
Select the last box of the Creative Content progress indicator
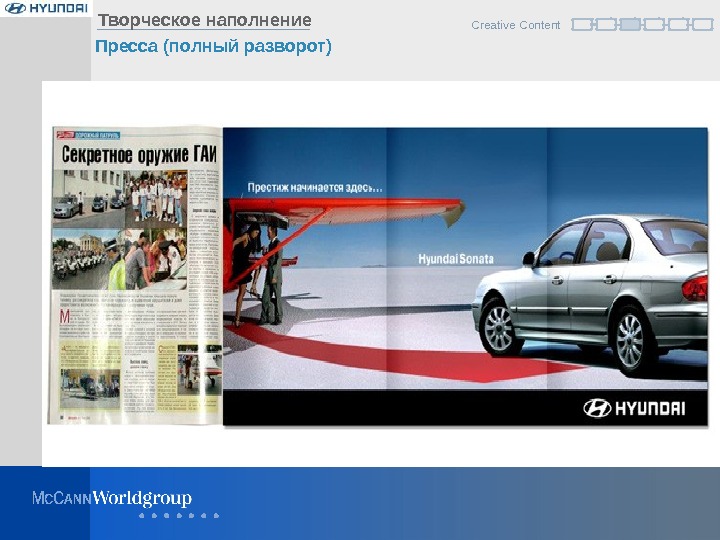702,24
